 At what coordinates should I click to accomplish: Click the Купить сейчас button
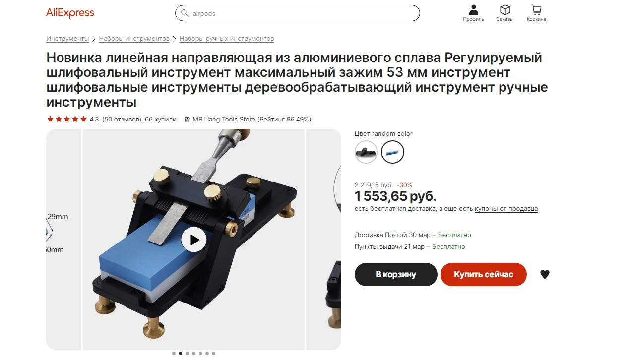tap(484, 274)
